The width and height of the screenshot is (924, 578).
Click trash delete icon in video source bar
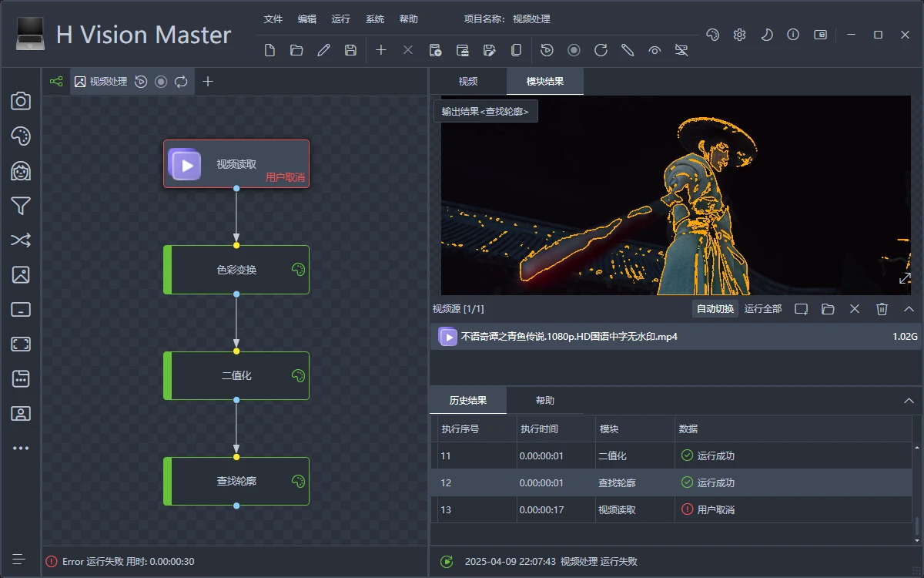click(882, 309)
